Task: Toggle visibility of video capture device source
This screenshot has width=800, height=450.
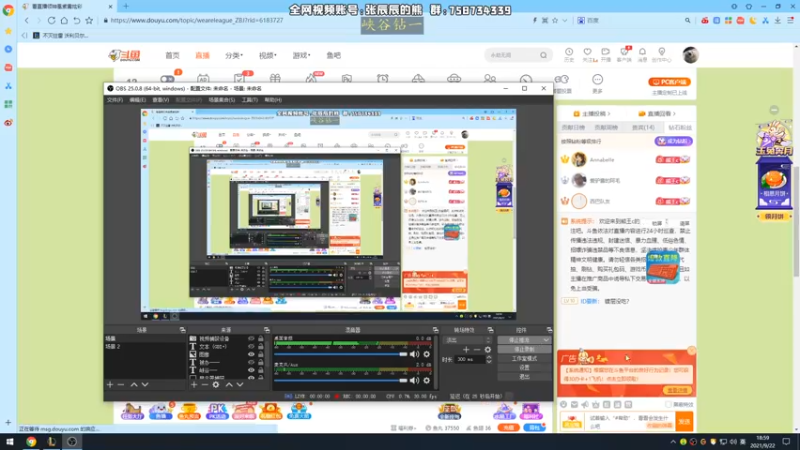Action: pyautogui.click(x=251, y=338)
